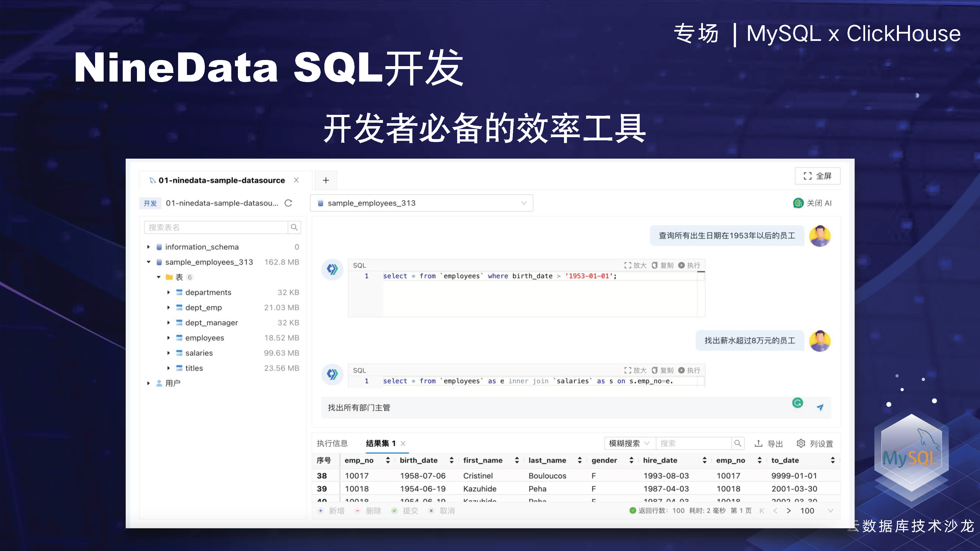This screenshot has width=980, height=551.
Task: Enlarge the second SQL block
Action: pos(635,370)
